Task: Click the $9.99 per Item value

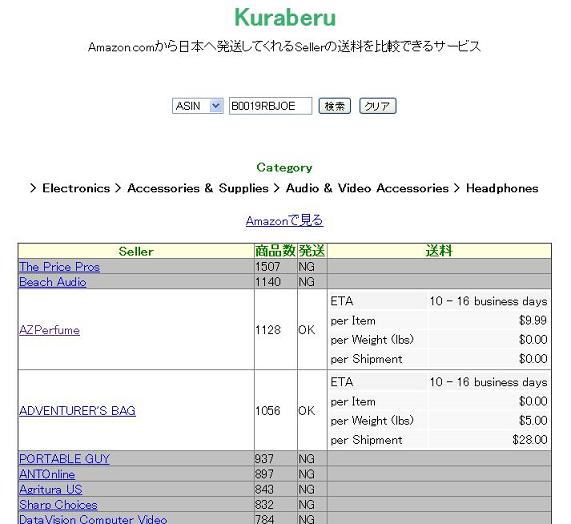Action: click(x=533, y=320)
